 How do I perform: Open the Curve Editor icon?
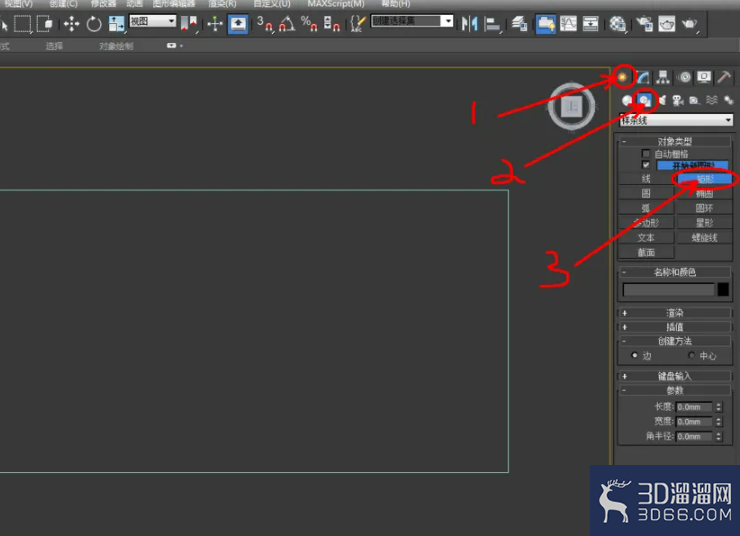click(x=568, y=24)
